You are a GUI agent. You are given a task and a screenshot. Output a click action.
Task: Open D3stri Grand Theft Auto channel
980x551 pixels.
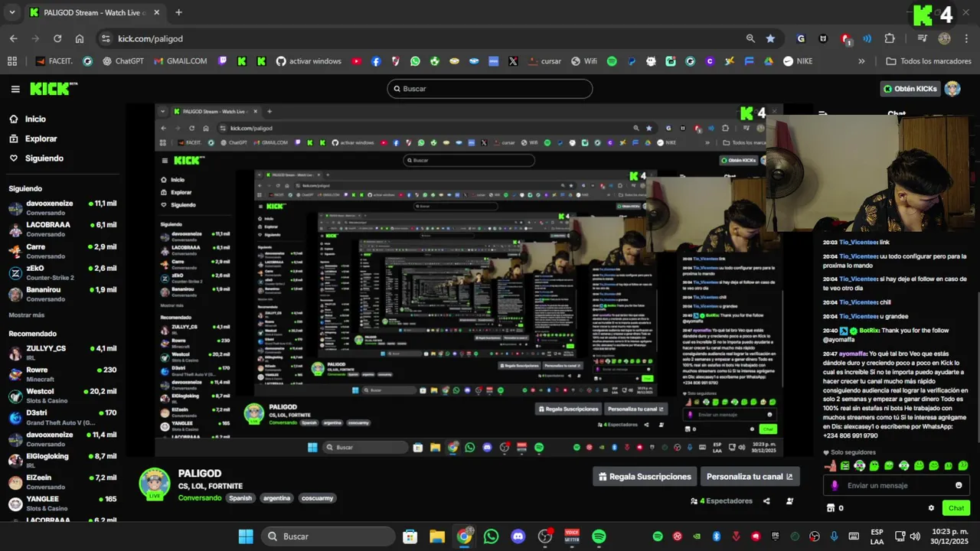pyautogui.click(x=62, y=417)
